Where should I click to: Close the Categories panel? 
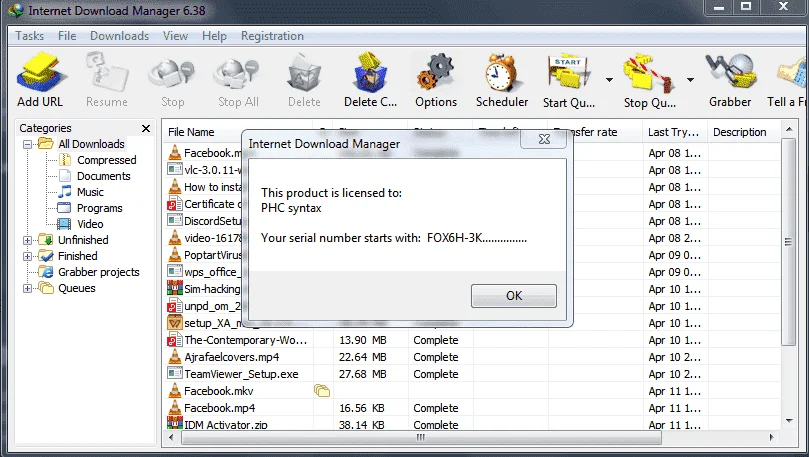tap(146, 128)
